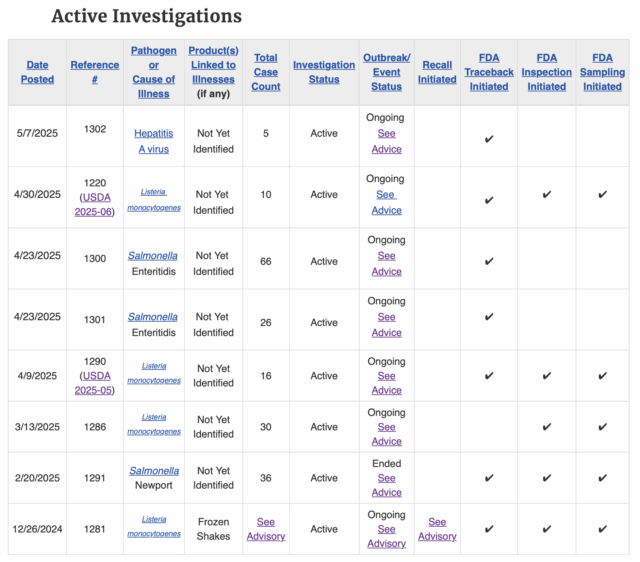Screen dimensions: 640x562
Task: Open See Advisory in Recall Initiated column
Action: [437, 529]
